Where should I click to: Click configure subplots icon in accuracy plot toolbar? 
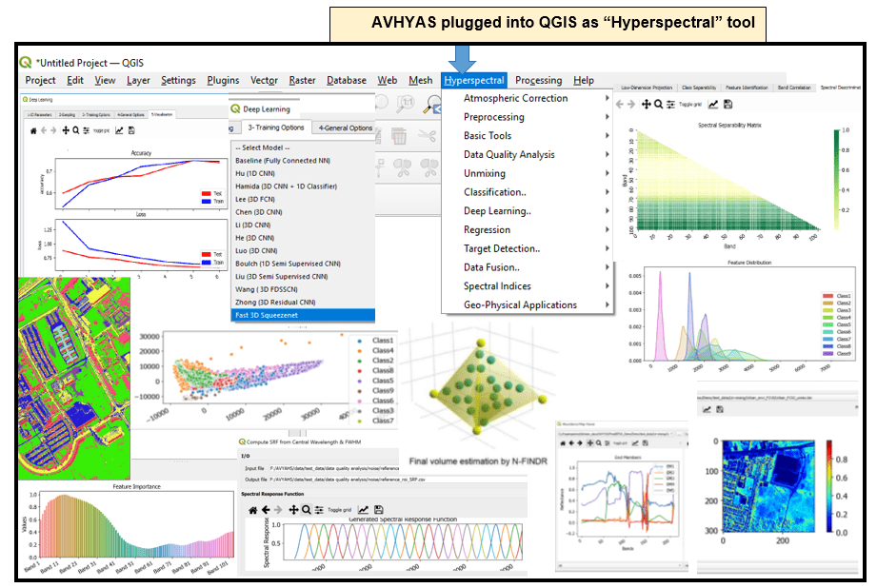tap(86, 130)
